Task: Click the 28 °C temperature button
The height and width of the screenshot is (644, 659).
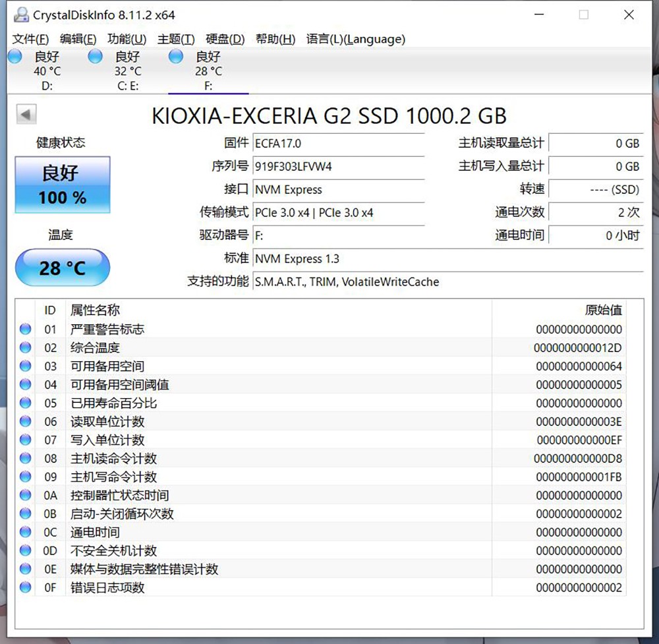Action: pos(62,268)
